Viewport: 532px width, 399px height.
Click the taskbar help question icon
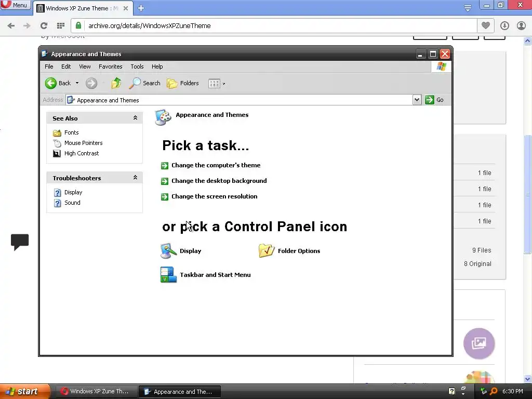451,391
